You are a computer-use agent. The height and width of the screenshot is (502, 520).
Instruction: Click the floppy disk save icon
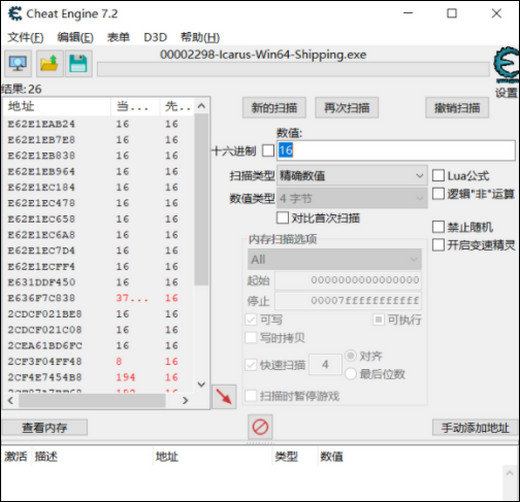click(x=78, y=64)
